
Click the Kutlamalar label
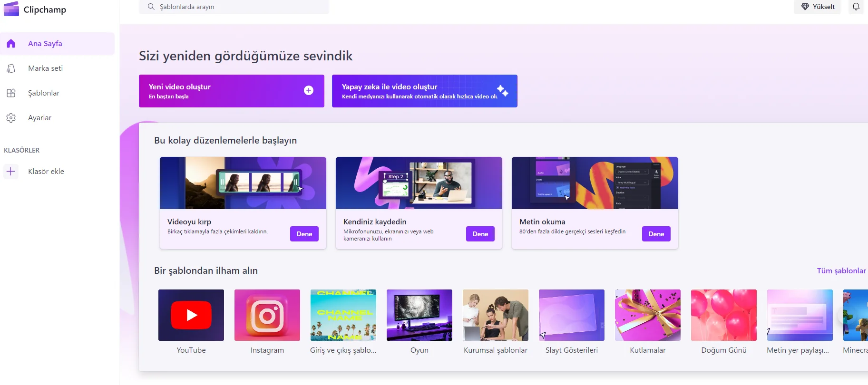coord(648,350)
